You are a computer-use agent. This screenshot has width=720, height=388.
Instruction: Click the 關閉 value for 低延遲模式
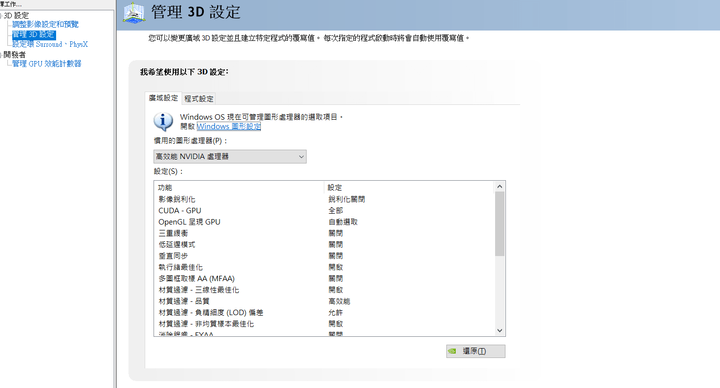[x=336, y=245]
